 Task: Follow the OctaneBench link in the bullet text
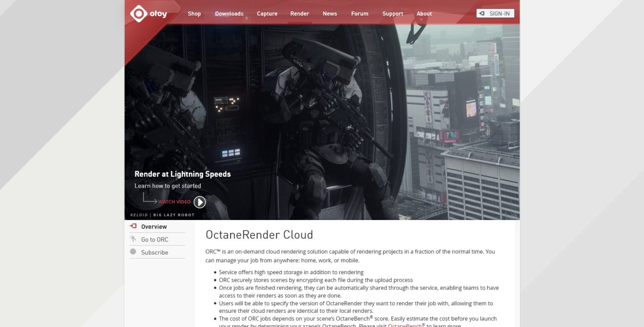click(x=405, y=325)
